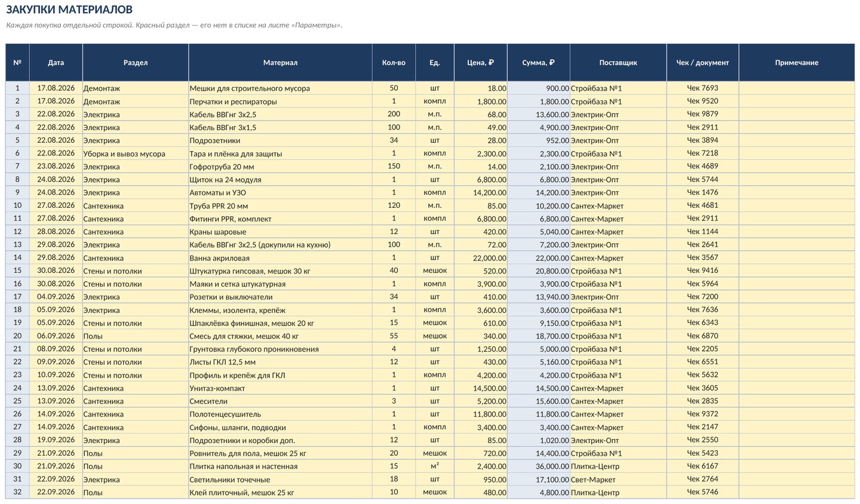Select the «Примечание» column header
860x504 pixels.
(797, 62)
